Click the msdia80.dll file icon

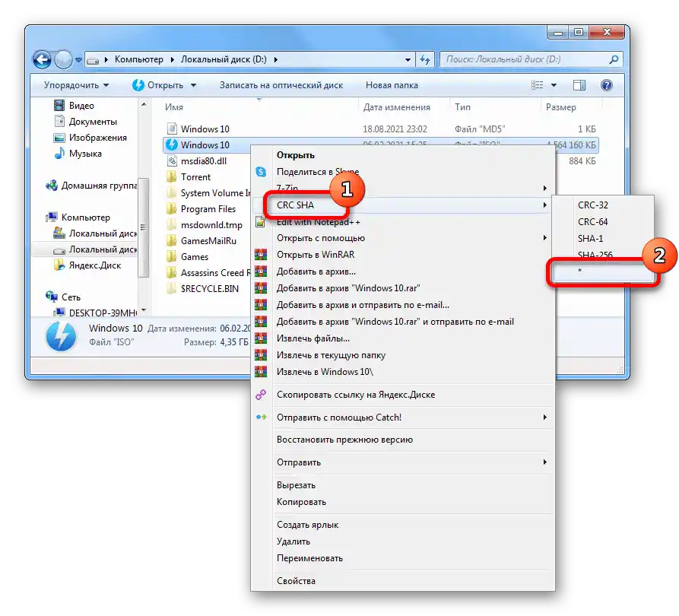click(172, 160)
